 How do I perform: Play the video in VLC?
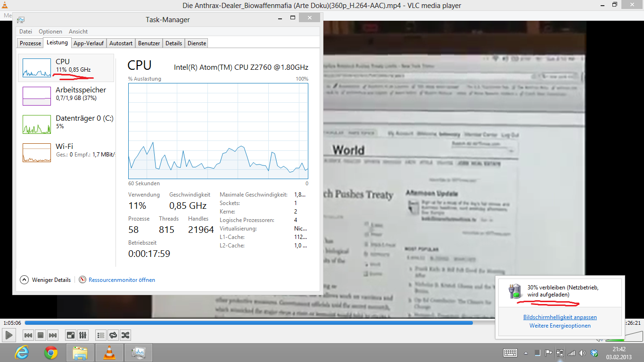click(x=8, y=335)
